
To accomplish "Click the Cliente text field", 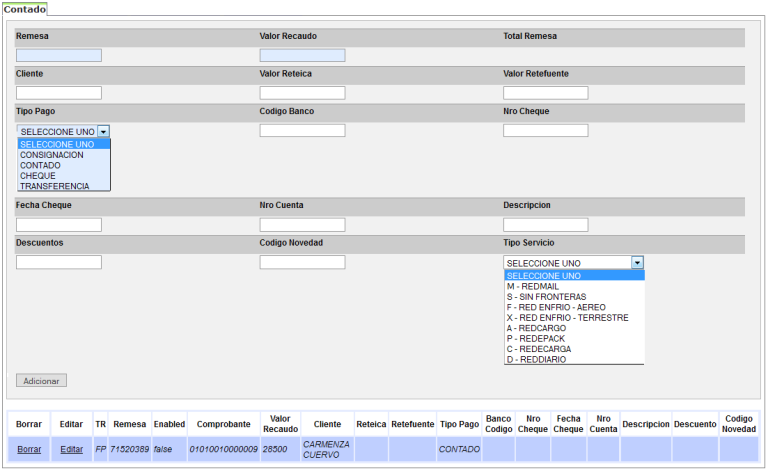I will coord(59,93).
